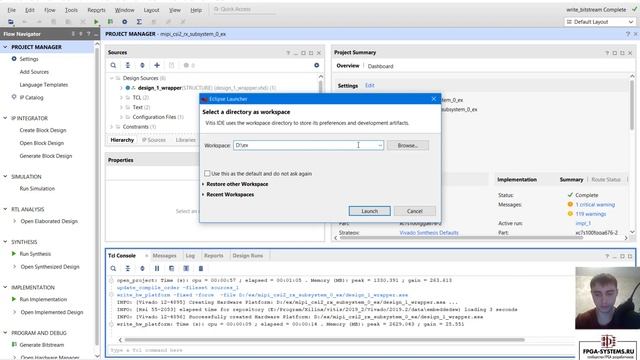Close the Eclipse Launcher dialog
Viewport: 640px width, 360px height.
tap(433, 99)
